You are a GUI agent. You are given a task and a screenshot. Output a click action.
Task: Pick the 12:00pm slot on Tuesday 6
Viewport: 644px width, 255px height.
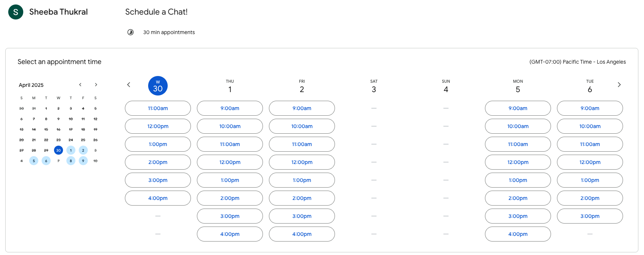[590, 162]
